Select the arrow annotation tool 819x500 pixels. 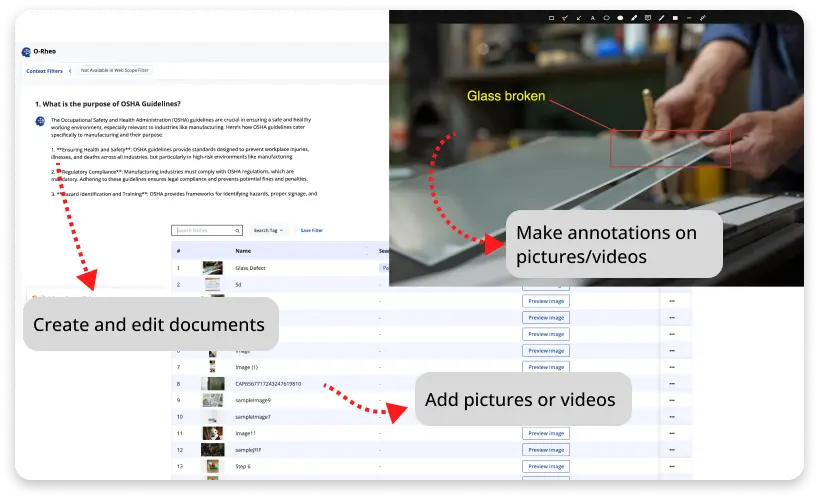pyautogui.click(x=578, y=18)
